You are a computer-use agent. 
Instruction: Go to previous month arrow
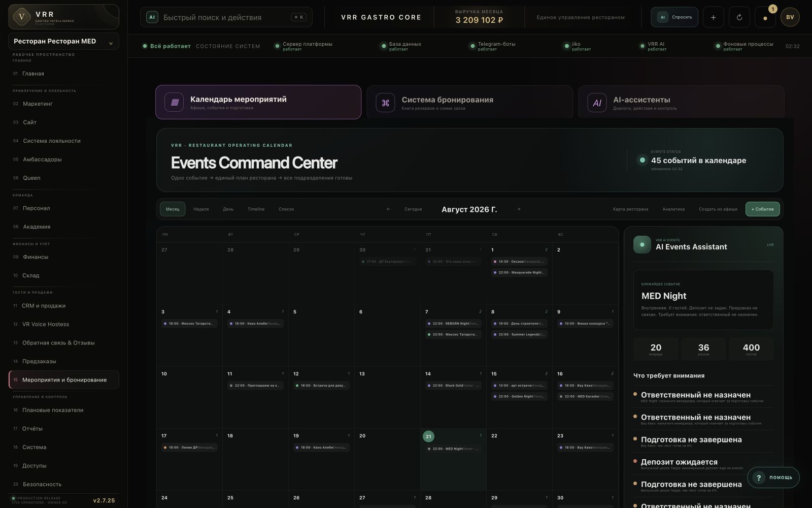click(x=389, y=209)
